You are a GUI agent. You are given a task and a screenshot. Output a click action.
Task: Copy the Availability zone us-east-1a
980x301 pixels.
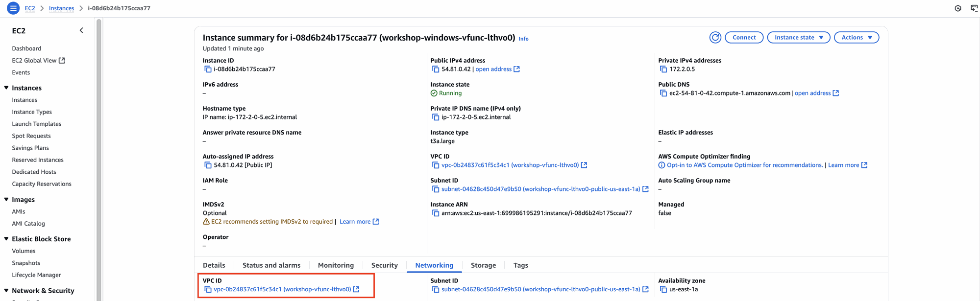click(663, 290)
